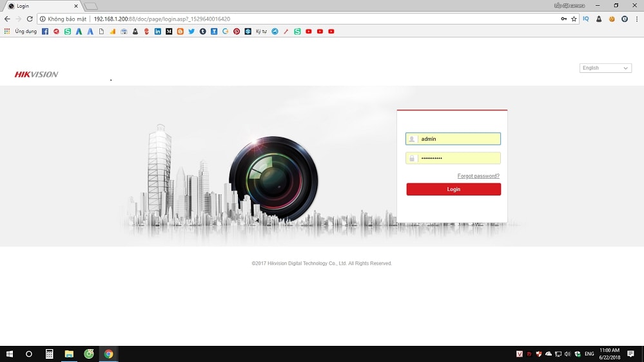The height and width of the screenshot is (362, 644).
Task: Click the admin username field
Action: [453, 139]
